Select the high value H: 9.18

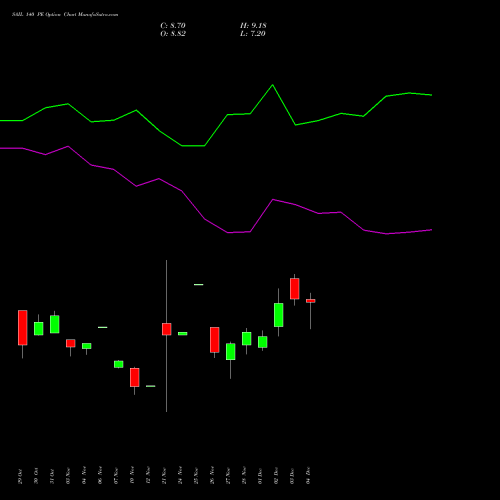pos(253,26)
